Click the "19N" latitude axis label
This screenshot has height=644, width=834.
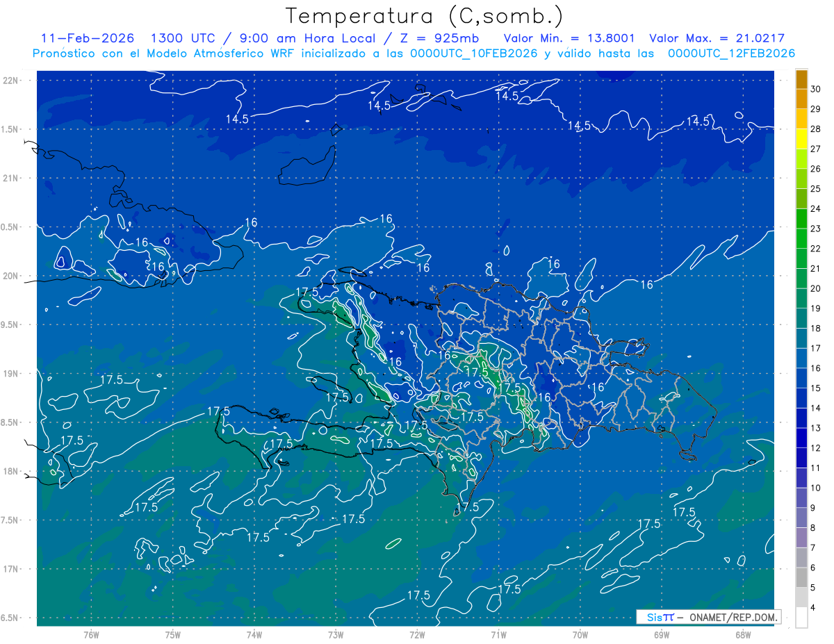tap(10, 373)
